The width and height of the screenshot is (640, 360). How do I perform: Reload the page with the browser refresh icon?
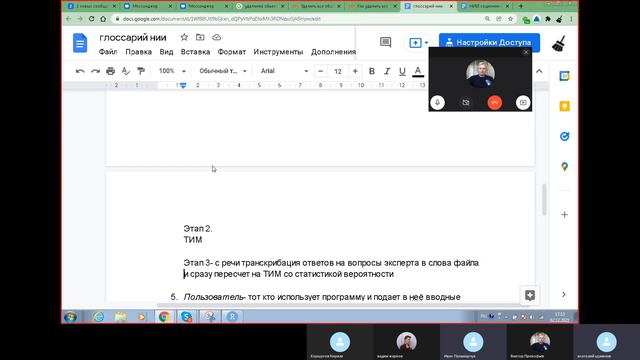[91, 19]
